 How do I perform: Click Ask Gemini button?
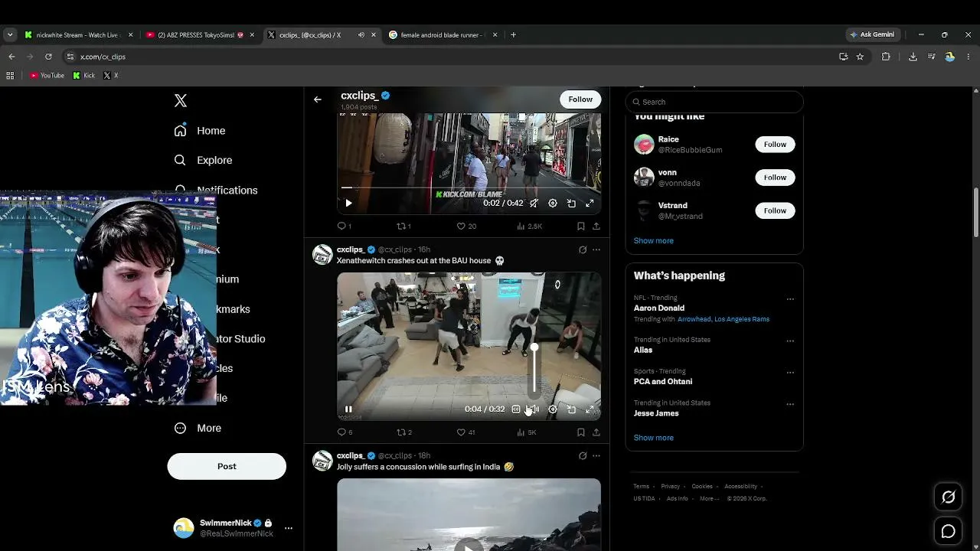872,34
